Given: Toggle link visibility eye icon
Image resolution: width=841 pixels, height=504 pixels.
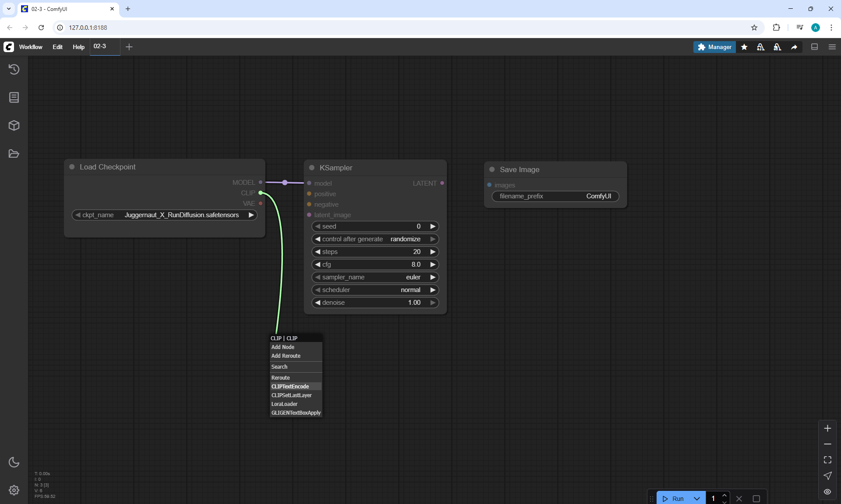Looking at the screenshot, I should pyautogui.click(x=827, y=491).
